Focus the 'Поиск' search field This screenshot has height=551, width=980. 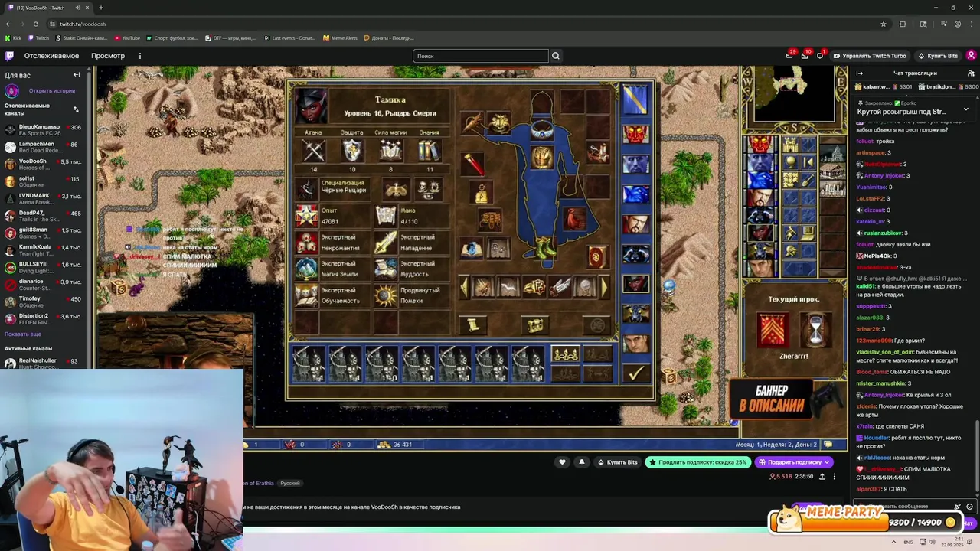coord(481,56)
